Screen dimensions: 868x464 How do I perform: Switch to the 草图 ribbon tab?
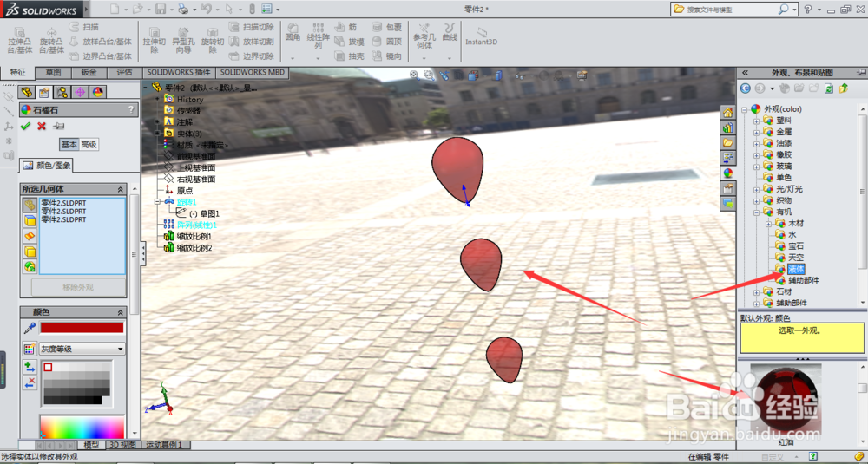point(53,72)
